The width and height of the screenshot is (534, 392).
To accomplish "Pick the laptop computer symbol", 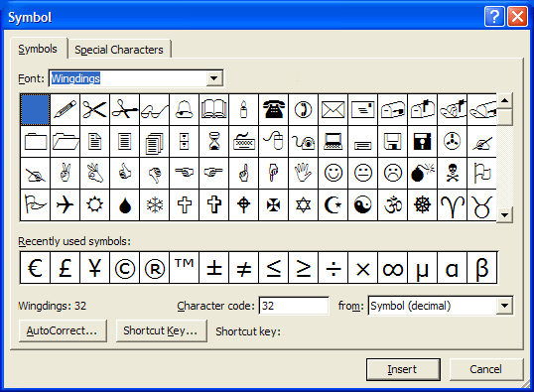I will click(334, 141).
